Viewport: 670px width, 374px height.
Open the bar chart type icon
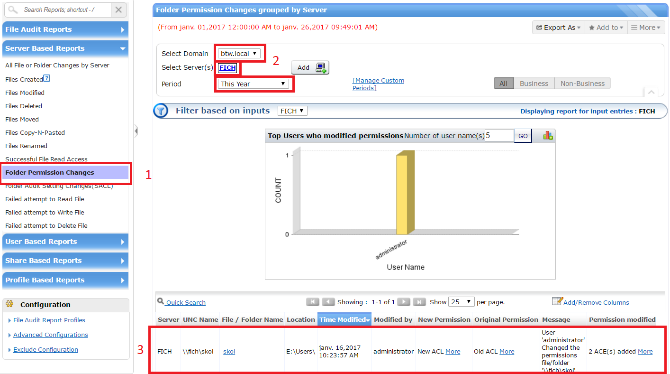click(547, 136)
